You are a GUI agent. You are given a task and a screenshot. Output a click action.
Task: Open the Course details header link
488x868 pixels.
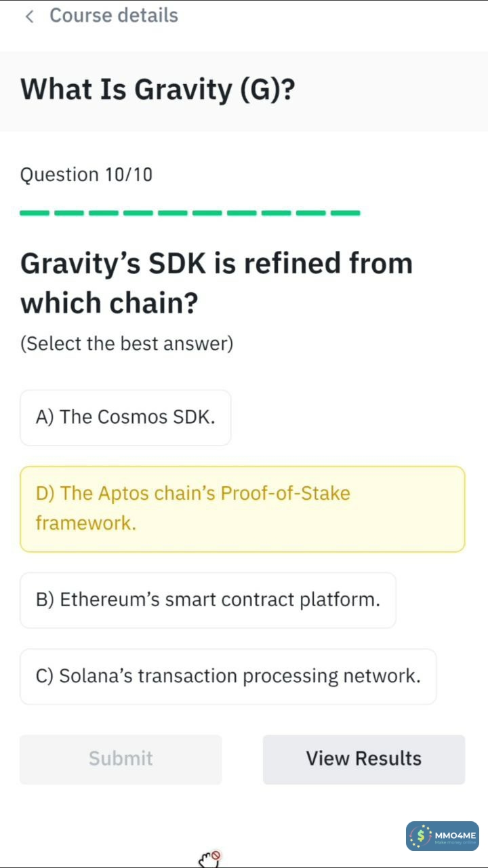tap(113, 16)
